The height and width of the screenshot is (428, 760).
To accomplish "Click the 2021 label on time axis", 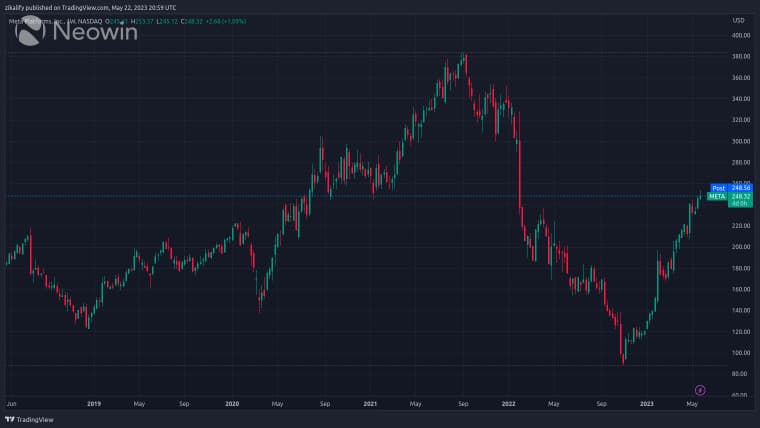I will click(x=370, y=404).
